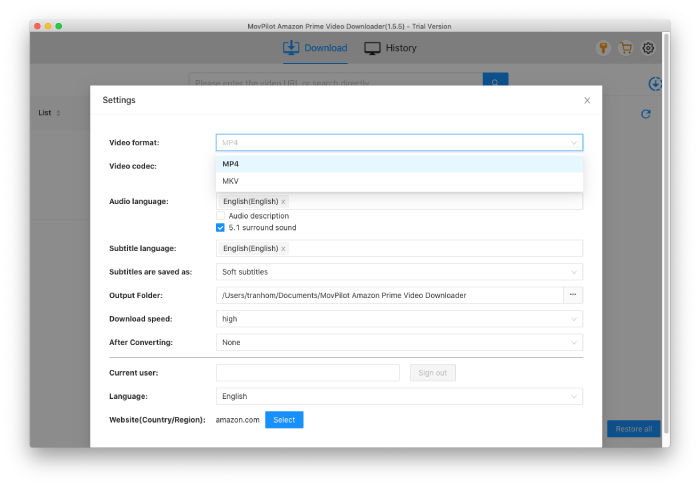Open the Download speed dropdown
The width and height of the screenshot is (700, 487).
399,319
